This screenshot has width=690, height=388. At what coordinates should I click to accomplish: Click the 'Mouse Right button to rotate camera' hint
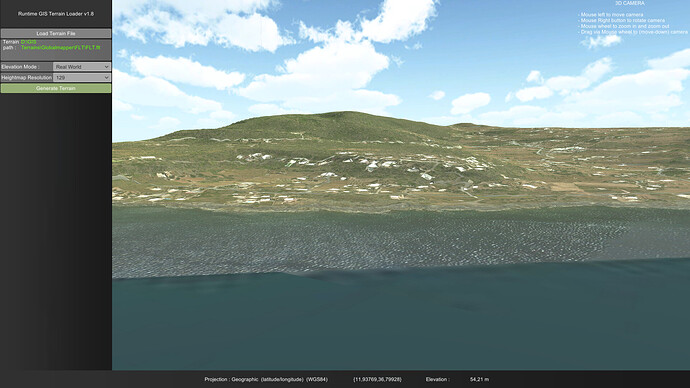(x=621, y=20)
